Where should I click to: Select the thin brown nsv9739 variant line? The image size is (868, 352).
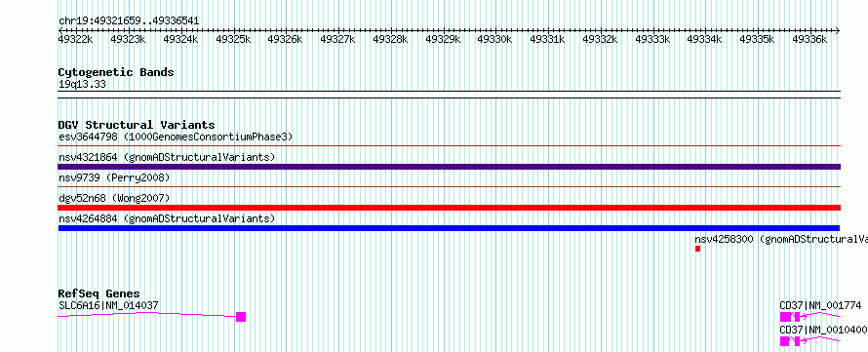449,187
